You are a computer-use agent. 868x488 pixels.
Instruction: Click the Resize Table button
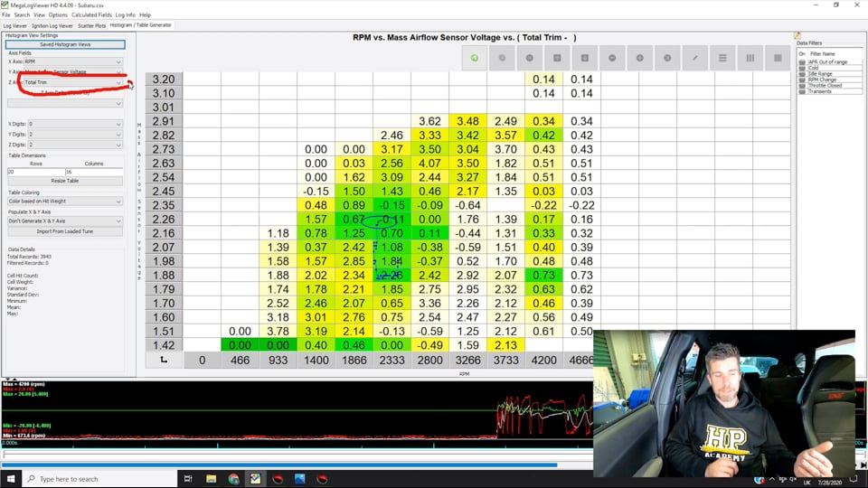tap(65, 181)
